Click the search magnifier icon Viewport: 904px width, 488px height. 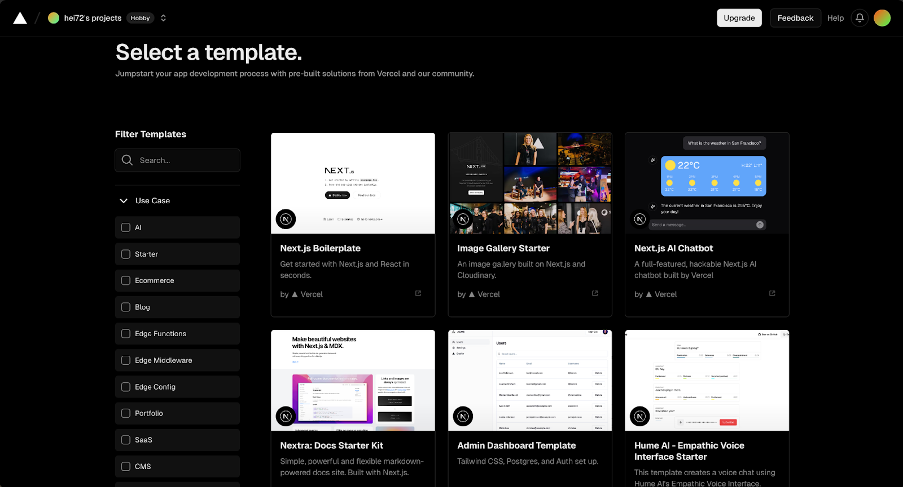[x=127, y=160]
